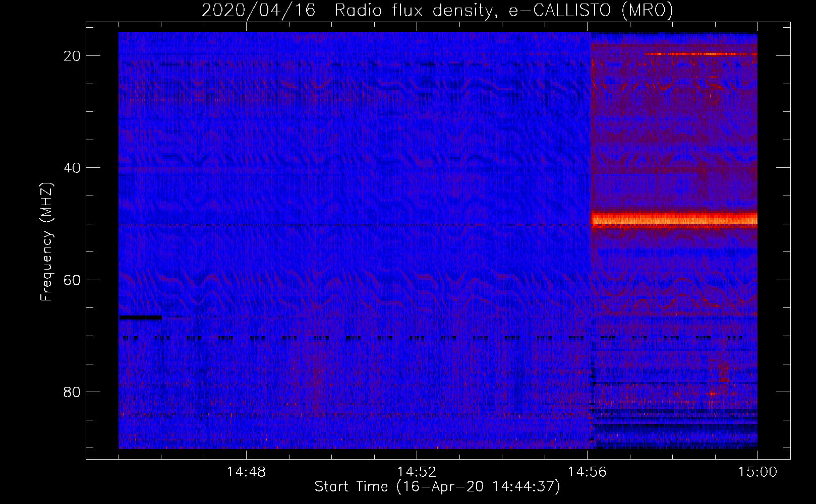Viewport: 816px width, 504px height.
Task: Click the 60 MHz frequency tick label
Action: click(x=73, y=280)
